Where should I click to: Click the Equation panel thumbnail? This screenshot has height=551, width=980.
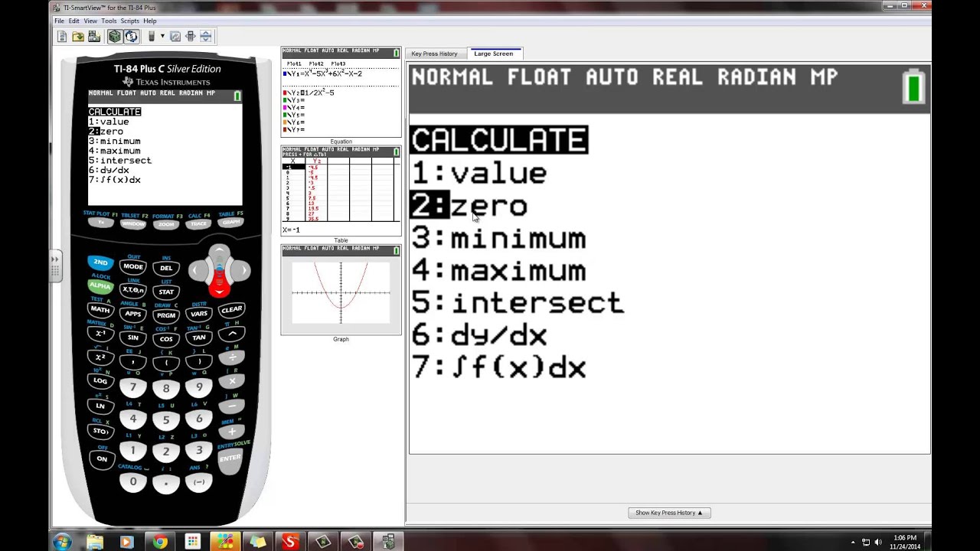pos(341,92)
